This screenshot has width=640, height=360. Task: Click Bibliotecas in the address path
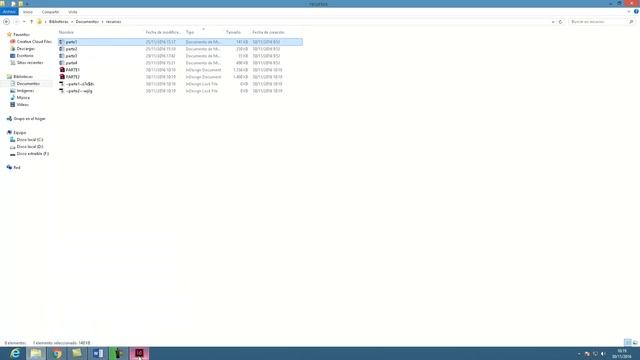[59, 22]
